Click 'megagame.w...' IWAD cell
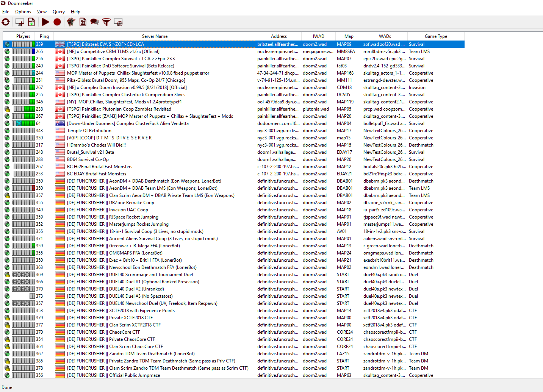This screenshot has height=392, width=543. 319,52
